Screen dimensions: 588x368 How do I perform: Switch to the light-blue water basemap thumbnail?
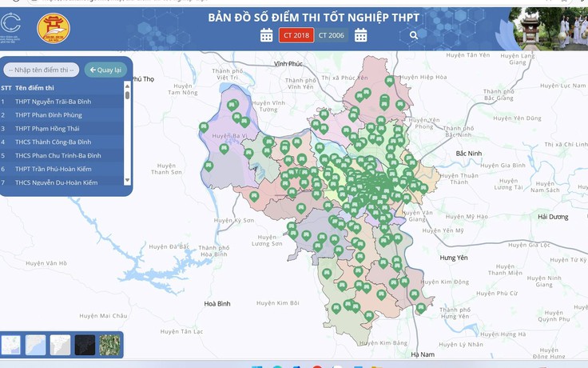(35, 345)
